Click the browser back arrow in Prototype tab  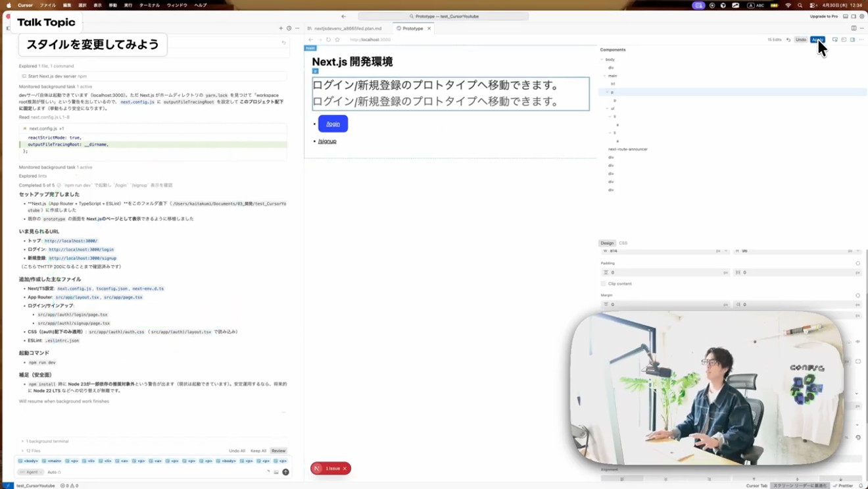[311, 39]
